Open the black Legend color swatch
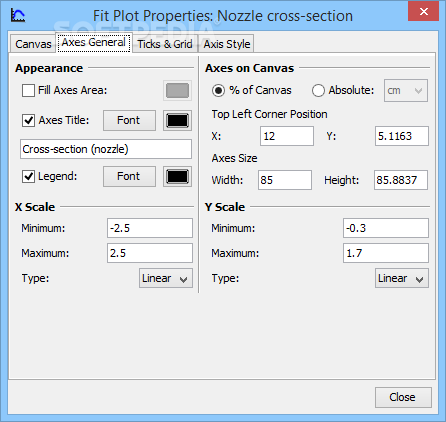The width and height of the screenshot is (446, 422). point(177,176)
